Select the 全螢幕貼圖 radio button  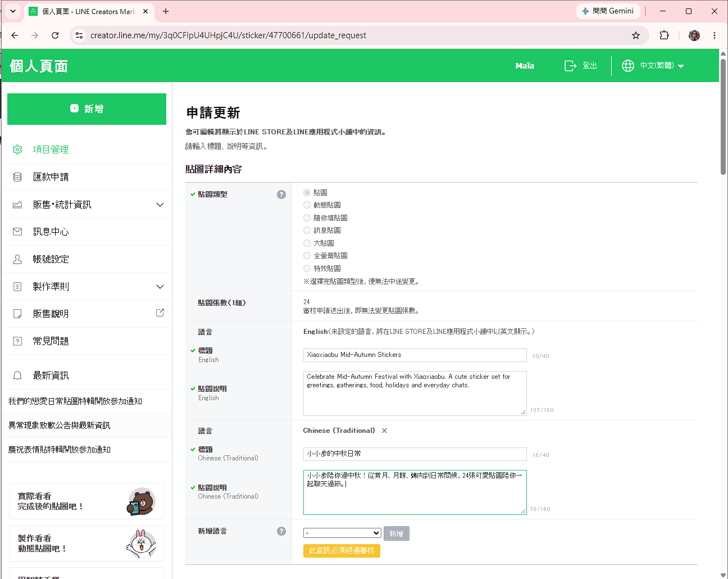pos(307,256)
